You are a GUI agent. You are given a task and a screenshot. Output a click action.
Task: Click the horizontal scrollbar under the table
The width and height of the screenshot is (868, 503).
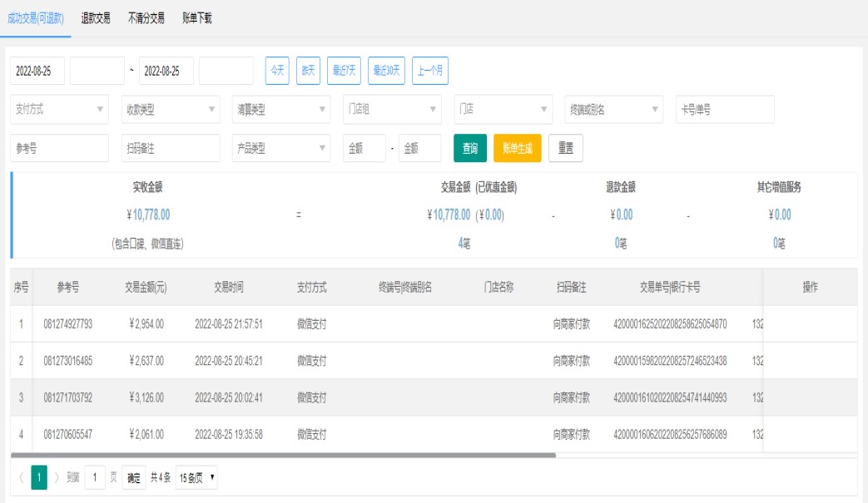click(x=283, y=456)
